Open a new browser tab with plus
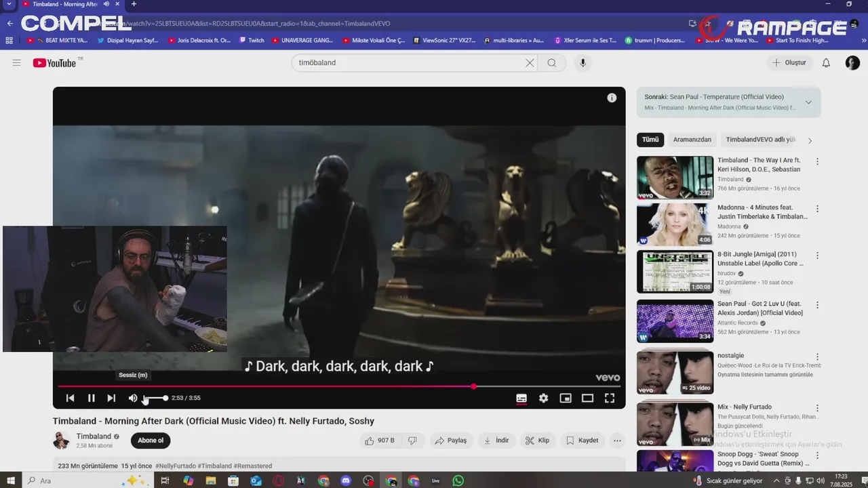 (134, 4)
